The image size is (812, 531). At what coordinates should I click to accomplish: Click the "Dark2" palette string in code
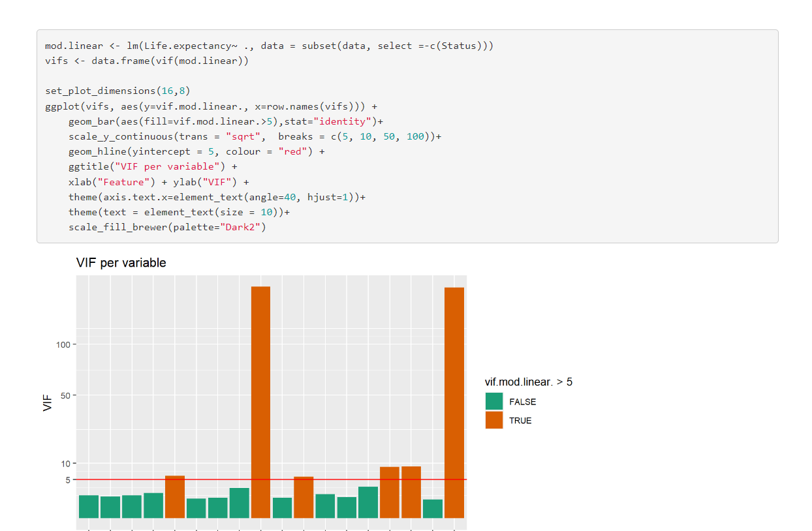pos(243,227)
